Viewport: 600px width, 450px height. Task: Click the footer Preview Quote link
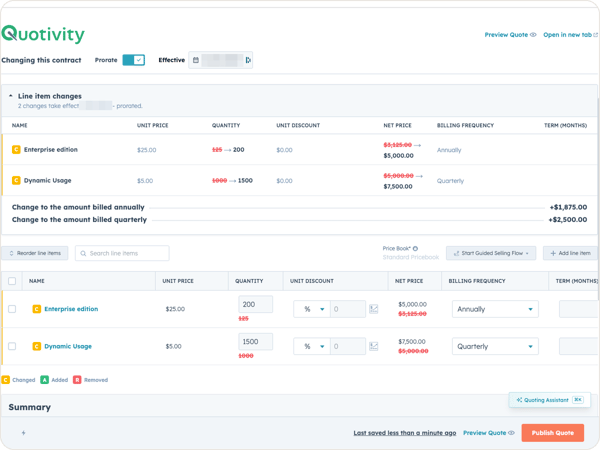pos(484,433)
